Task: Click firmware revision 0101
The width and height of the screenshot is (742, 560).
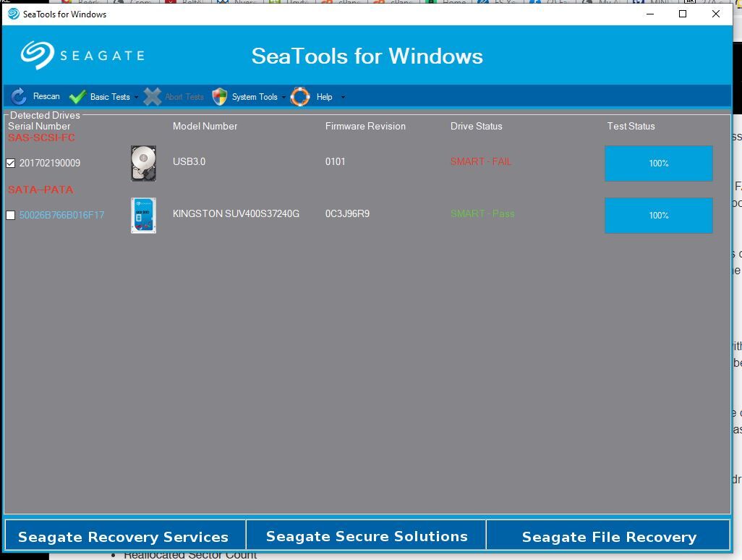Action: click(335, 161)
